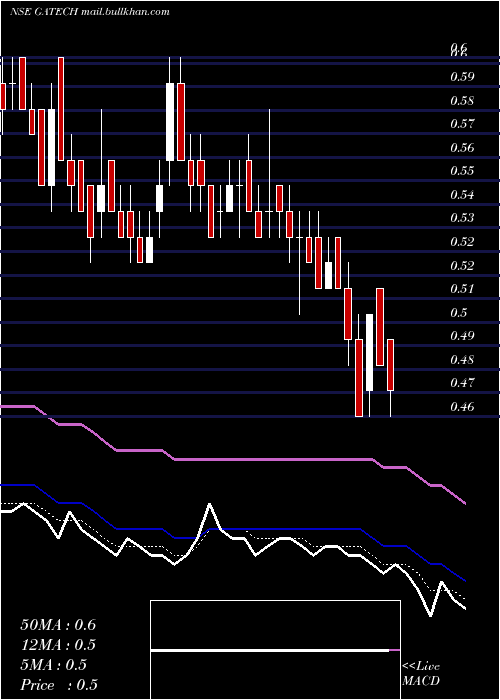Click the NSE GATECH mail.bullkhan.com title text
Image resolution: width=500 pixels, height=700 pixels.
pos(90,12)
